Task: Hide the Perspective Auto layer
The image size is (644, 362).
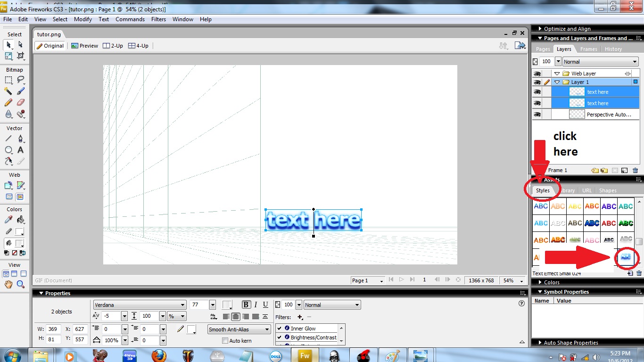Action: click(538, 114)
